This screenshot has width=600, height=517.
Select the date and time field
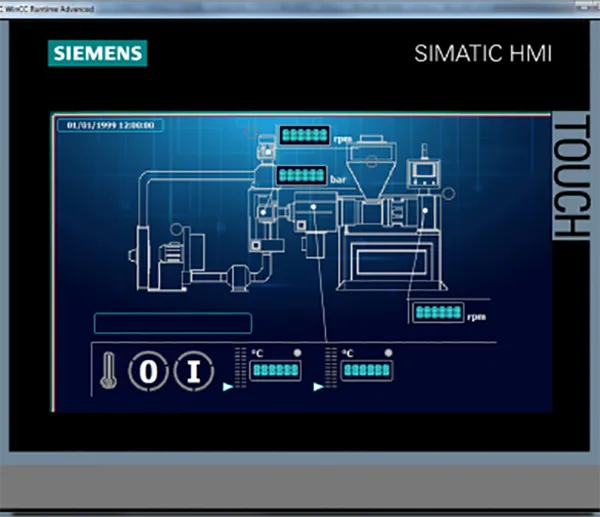[111, 126]
